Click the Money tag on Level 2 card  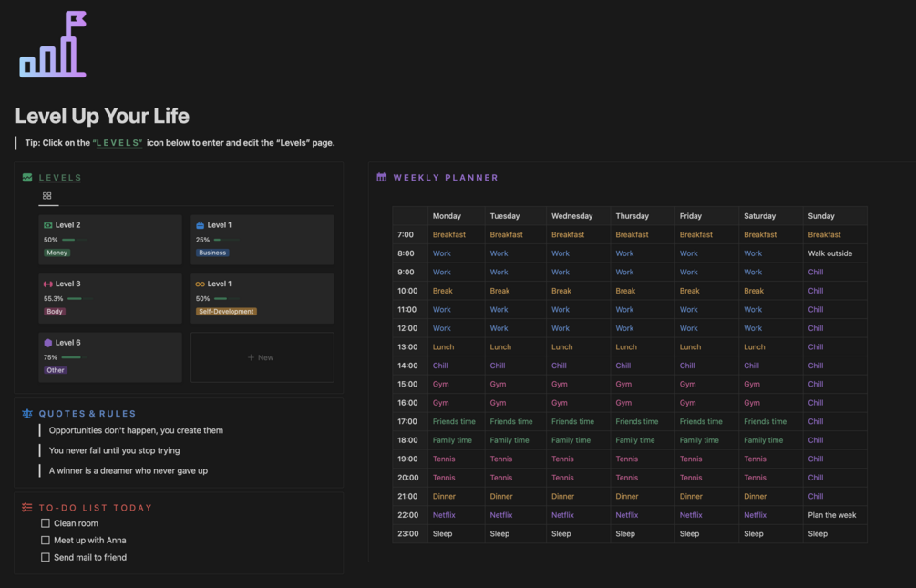pos(57,253)
